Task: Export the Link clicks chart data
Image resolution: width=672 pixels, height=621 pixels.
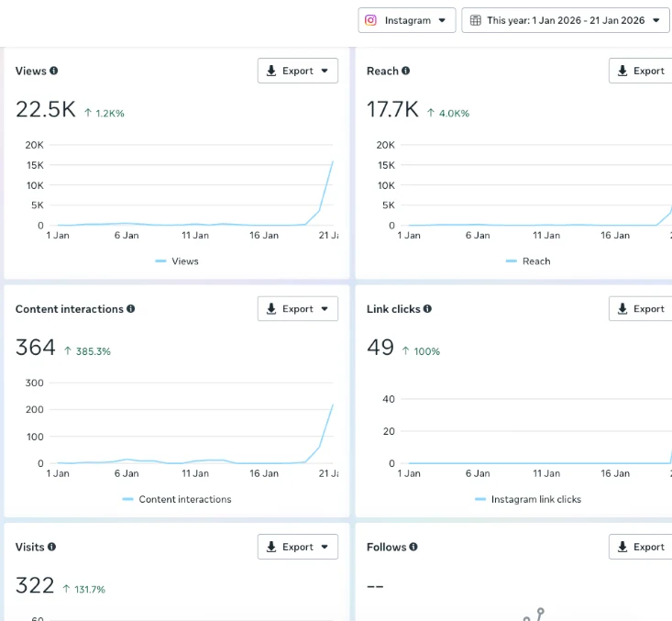Action: pyautogui.click(x=641, y=309)
